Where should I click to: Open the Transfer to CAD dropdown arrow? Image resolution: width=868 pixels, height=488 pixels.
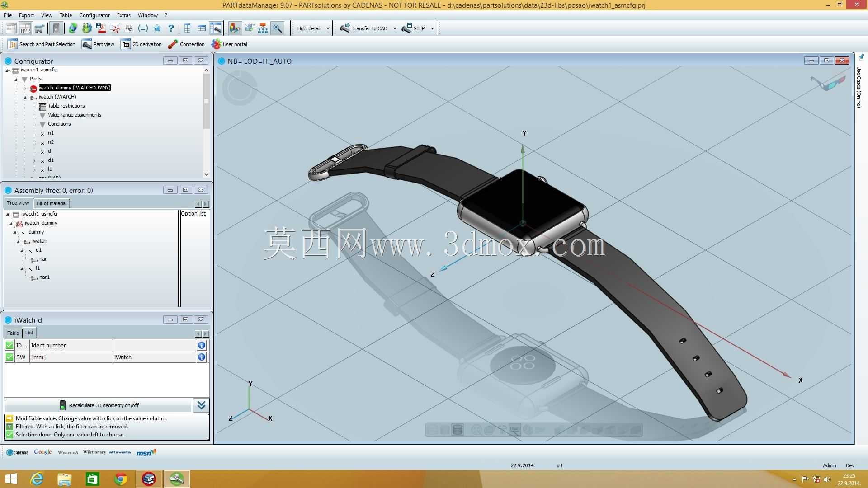coord(395,28)
